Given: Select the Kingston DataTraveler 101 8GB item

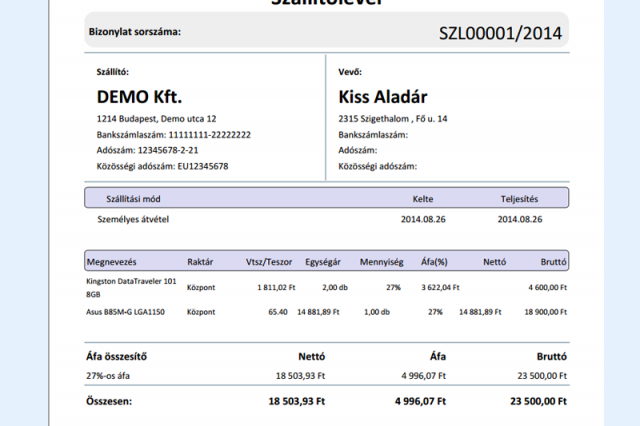Looking at the screenshot, I should pyautogui.click(x=130, y=289).
